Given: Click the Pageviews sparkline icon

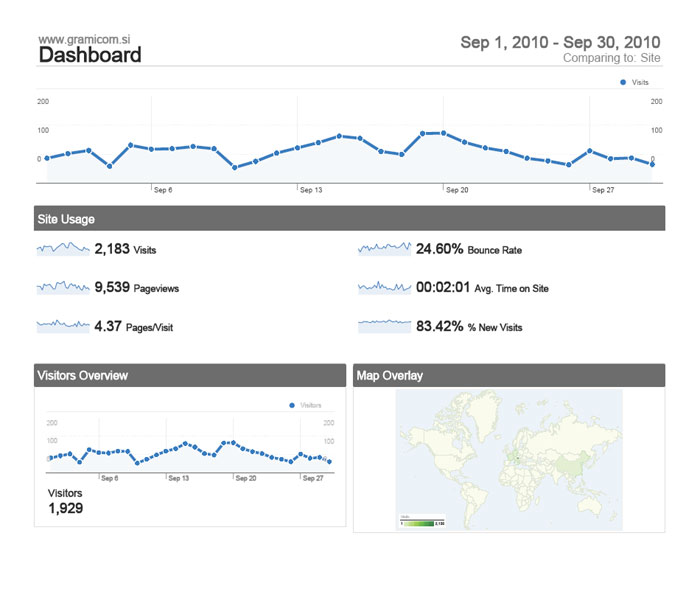Looking at the screenshot, I should point(63,287).
